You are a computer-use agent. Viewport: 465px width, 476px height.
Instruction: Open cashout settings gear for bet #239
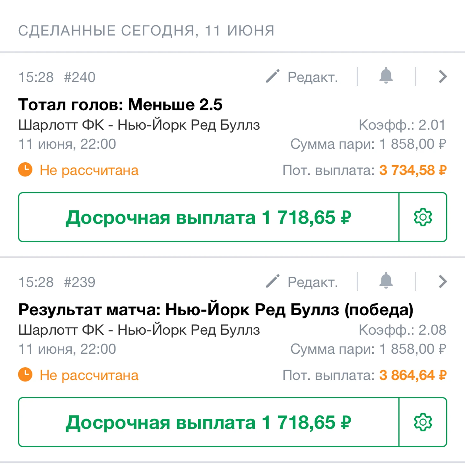tap(423, 422)
